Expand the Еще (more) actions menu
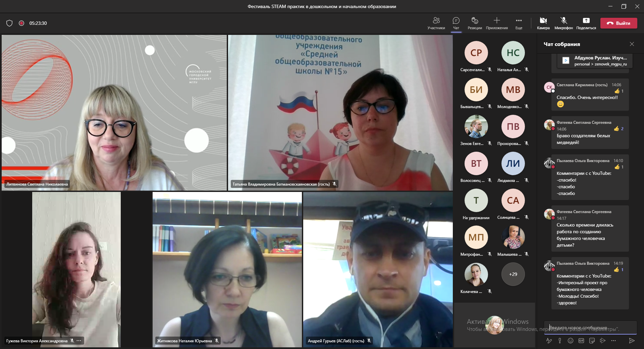The image size is (644, 349). (x=519, y=23)
